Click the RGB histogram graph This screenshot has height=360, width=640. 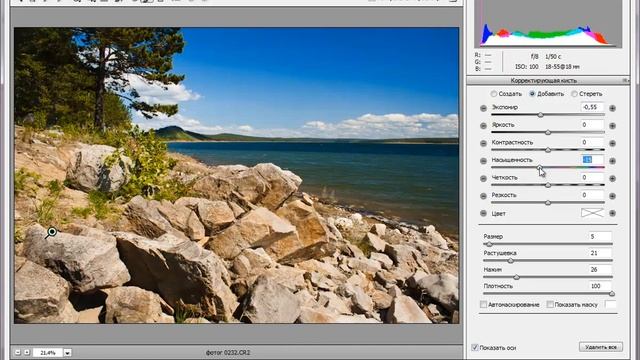[x=548, y=24]
